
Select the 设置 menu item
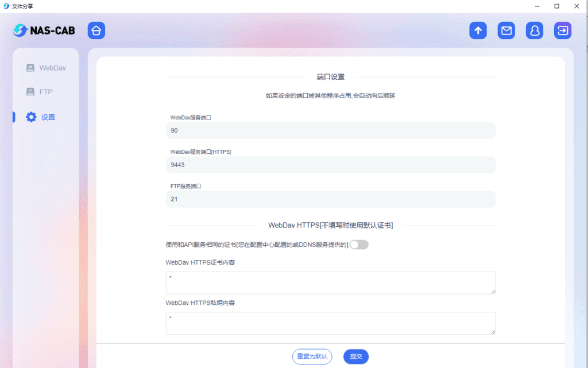click(x=48, y=117)
